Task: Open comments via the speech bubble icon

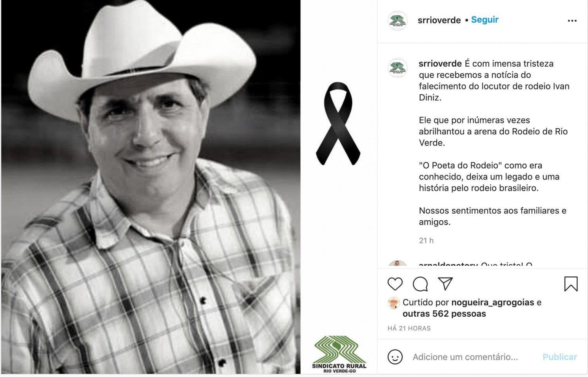Action: click(420, 284)
